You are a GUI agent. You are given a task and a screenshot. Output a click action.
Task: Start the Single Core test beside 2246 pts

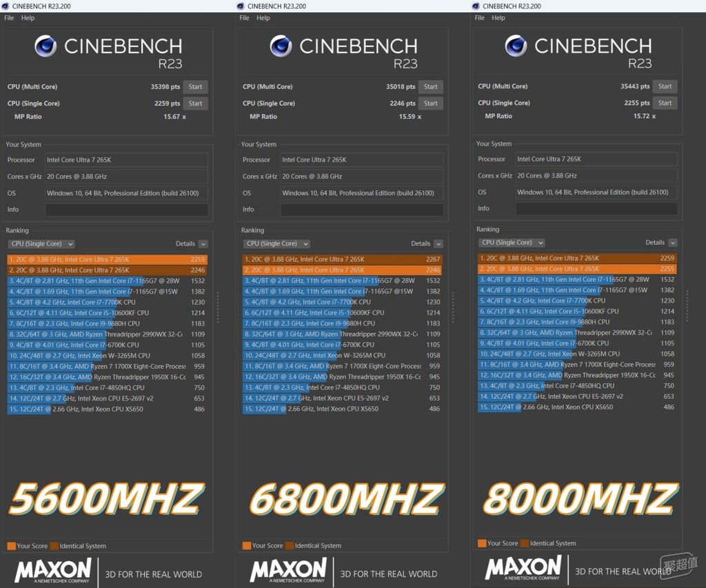point(431,103)
